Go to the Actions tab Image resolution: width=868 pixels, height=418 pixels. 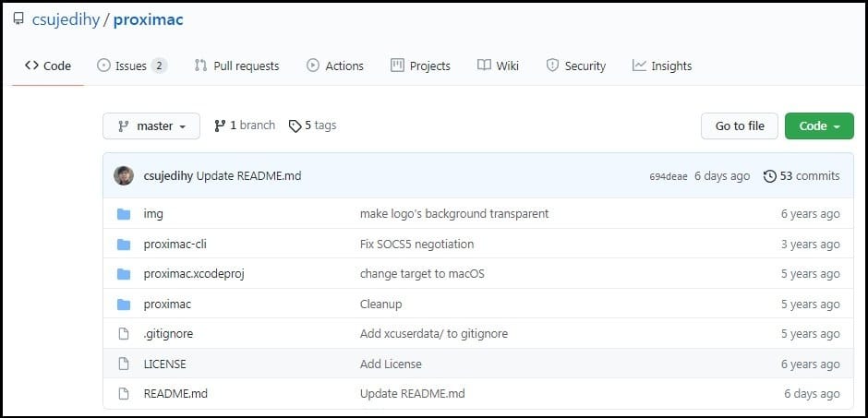click(x=335, y=66)
